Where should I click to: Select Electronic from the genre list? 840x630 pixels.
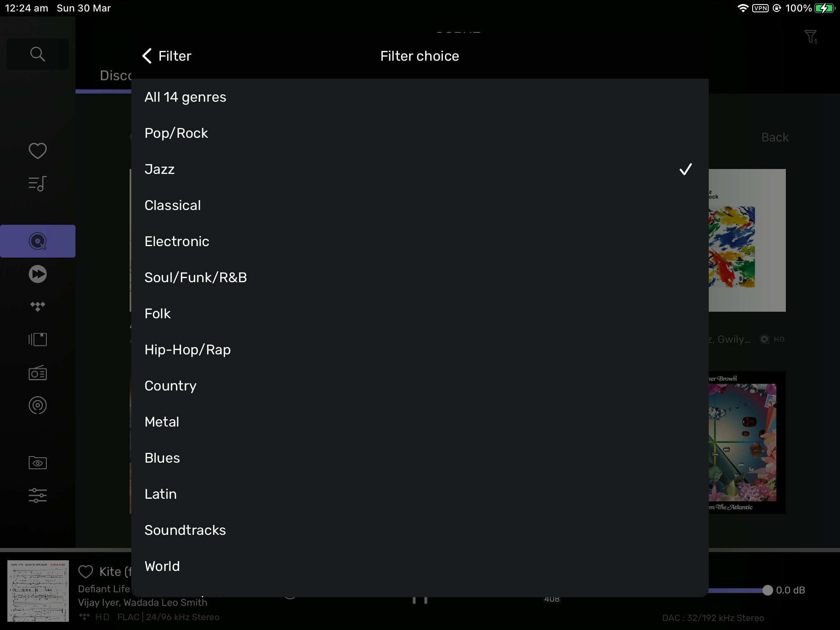point(420,241)
